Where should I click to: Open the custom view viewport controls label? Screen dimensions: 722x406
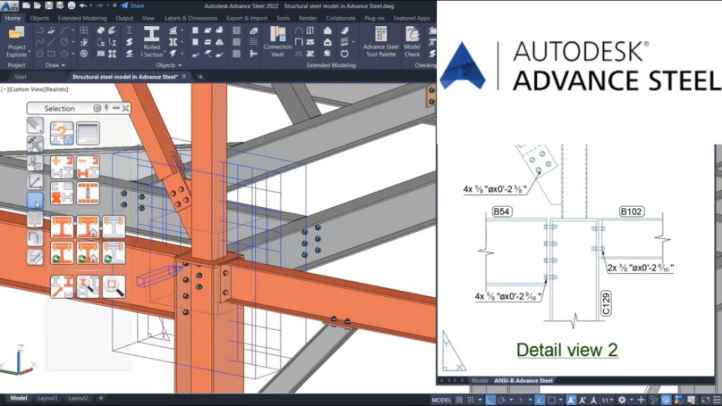pyautogui.click(x=29, y=88)
